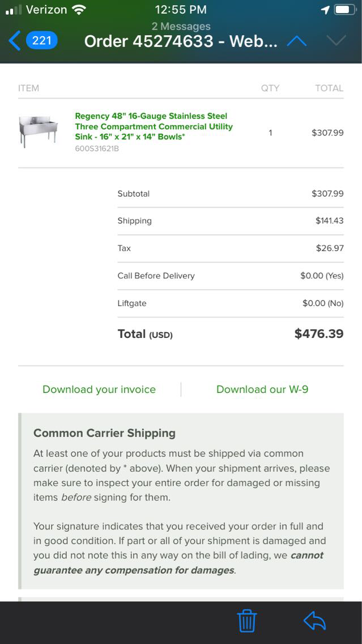Tap the 12:55 PM status bar clock

pyautogui.click(x=181, y=10)
